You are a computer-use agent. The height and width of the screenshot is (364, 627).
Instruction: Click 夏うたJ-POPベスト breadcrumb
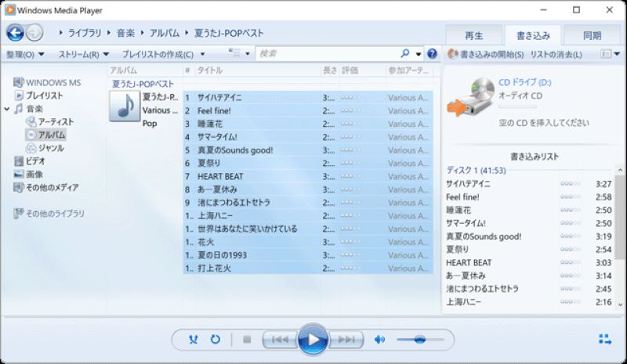(x=229, y=33)
